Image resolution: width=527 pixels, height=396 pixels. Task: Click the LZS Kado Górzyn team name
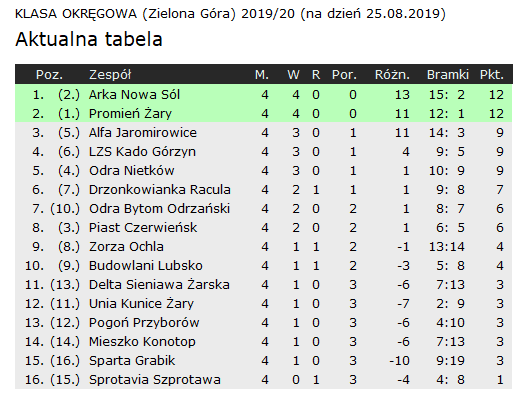[x=142, y=152]
